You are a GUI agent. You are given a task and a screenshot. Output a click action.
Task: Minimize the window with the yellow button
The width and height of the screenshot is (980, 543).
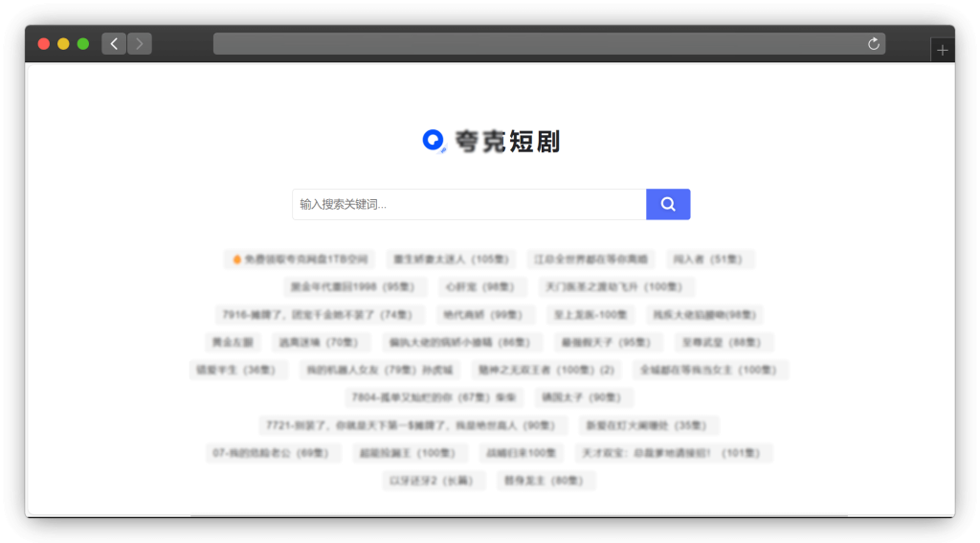(x=63, y=44)
